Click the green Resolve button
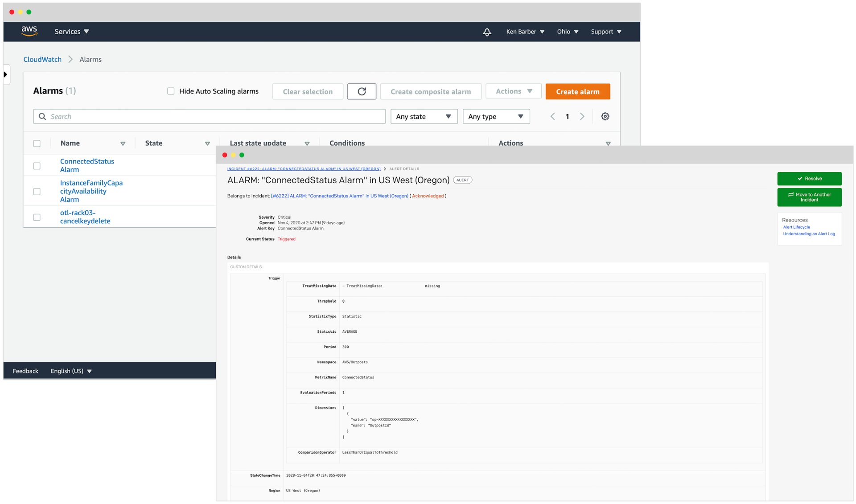This screenshot has height=504, width=856. (x=809, y=179)
